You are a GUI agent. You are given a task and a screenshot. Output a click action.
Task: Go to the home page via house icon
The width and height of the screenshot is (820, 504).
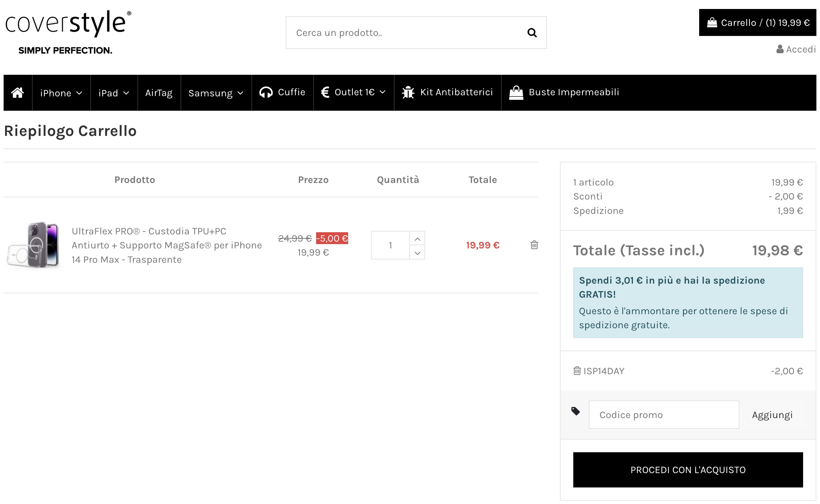(18, 93)
